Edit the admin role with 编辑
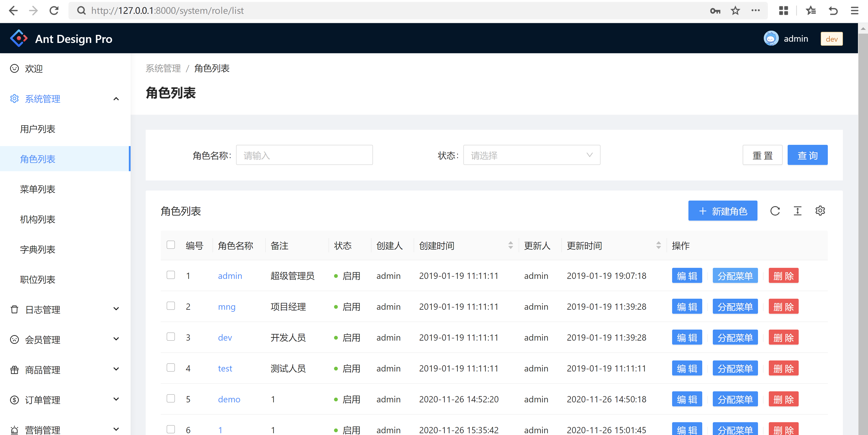This screenshot has height=435, width=868. pos(687,276)
